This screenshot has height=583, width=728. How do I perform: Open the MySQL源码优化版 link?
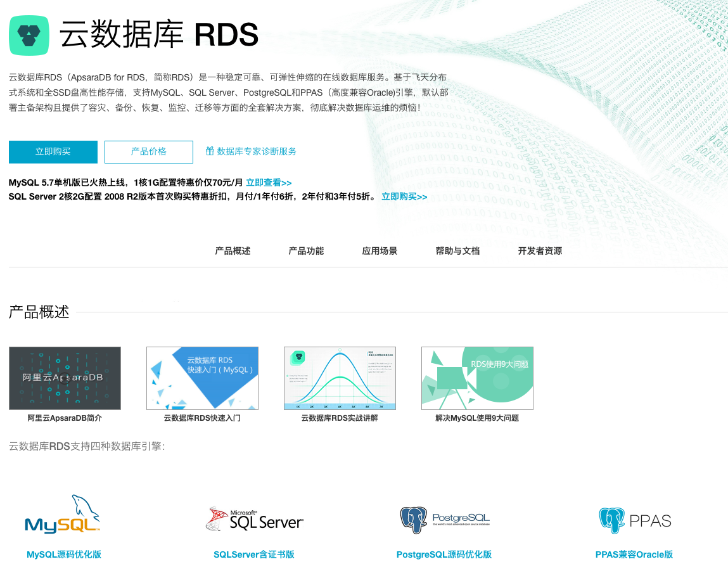click(62, 554)
